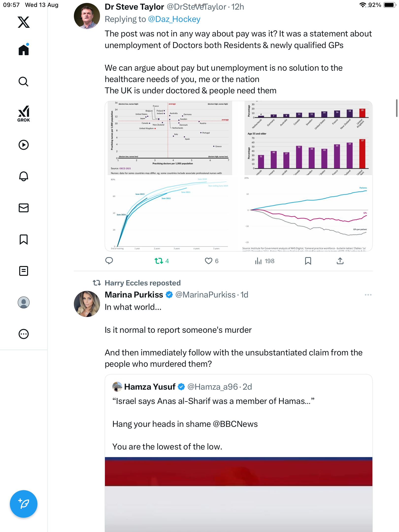This screenshot has height=532, width=399.
Task: Open Marina Purkiss's profile name
Action: (x=134, y=295)
